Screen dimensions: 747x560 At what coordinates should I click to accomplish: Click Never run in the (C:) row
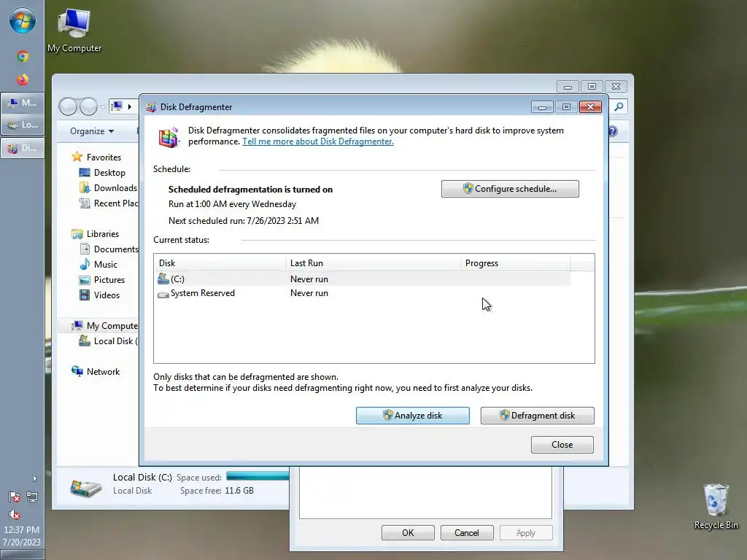pos(309,279)
